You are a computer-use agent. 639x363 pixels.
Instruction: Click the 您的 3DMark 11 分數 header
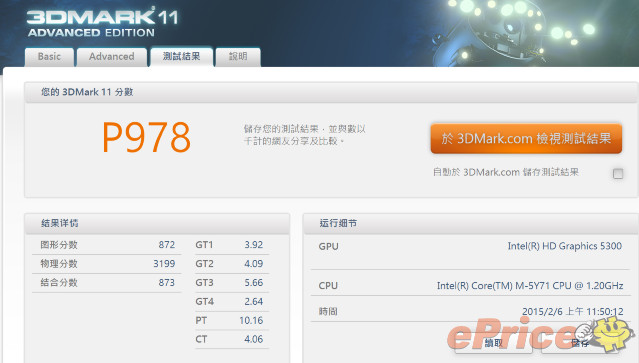(x=331, y=92)
